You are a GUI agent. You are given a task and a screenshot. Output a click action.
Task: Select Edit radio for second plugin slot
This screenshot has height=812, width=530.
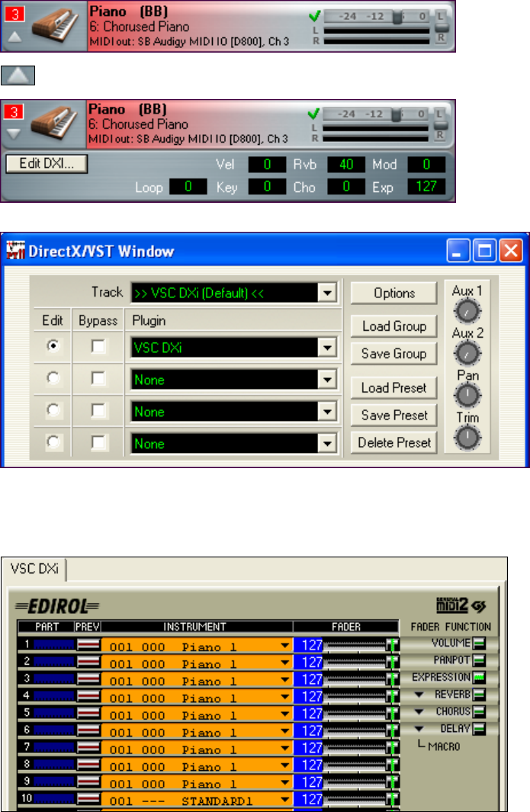tap(53, 378)
